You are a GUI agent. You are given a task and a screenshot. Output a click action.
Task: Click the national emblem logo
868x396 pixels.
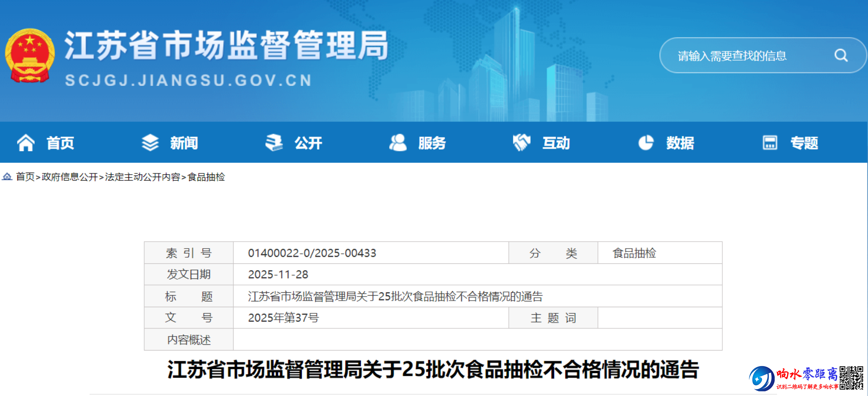tap(30, 55)
